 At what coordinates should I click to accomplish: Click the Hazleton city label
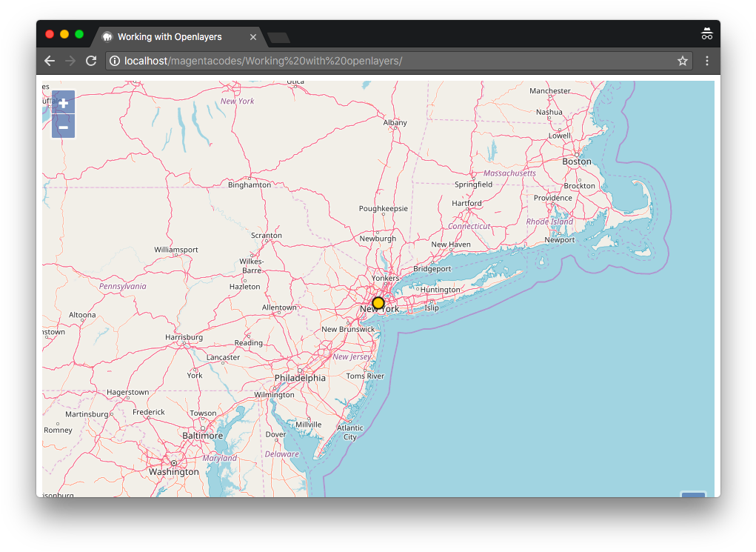(244, 287)
